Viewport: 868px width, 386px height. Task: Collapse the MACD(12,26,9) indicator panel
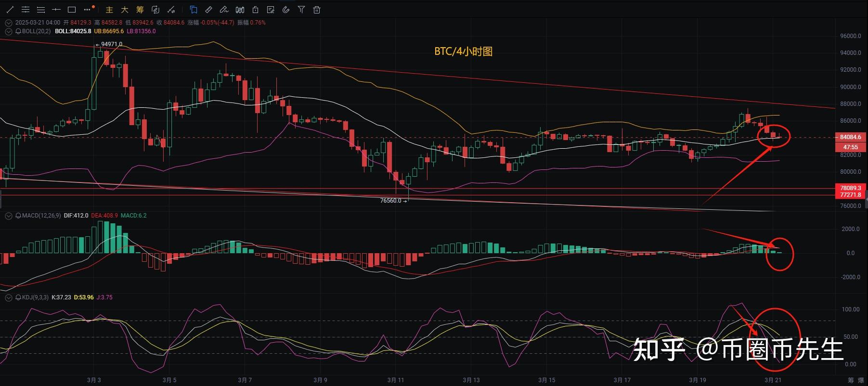click(x=8, y=216)
